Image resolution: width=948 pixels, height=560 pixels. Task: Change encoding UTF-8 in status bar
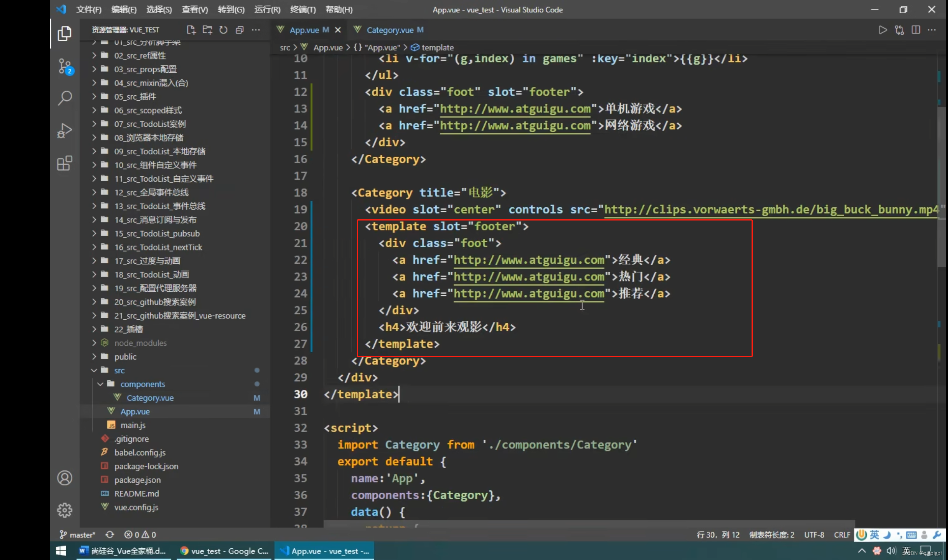point(814,535)
